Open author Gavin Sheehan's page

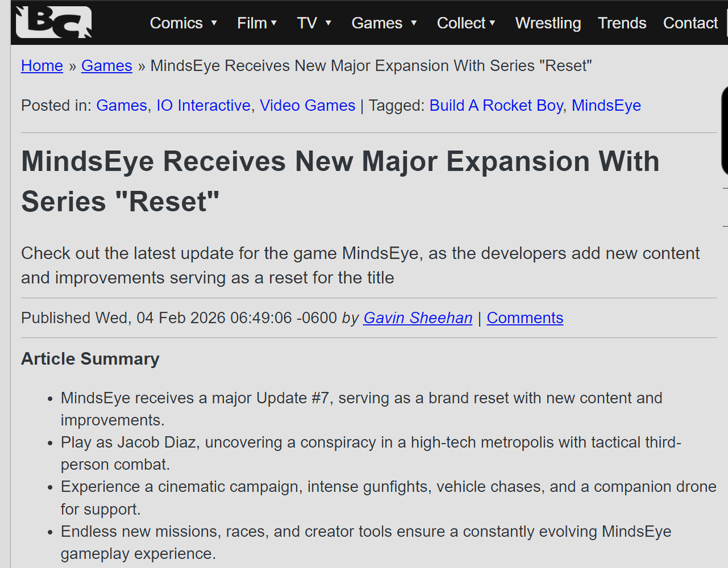click(418, 318)
